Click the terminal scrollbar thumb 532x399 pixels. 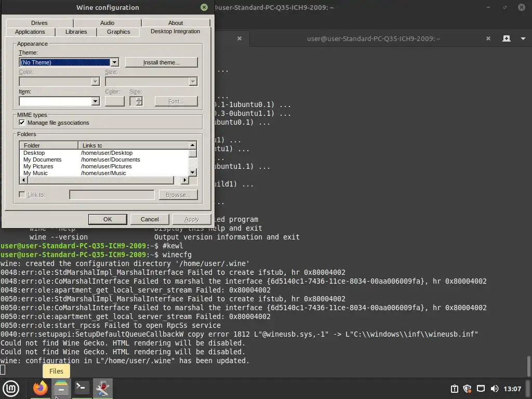528,366
